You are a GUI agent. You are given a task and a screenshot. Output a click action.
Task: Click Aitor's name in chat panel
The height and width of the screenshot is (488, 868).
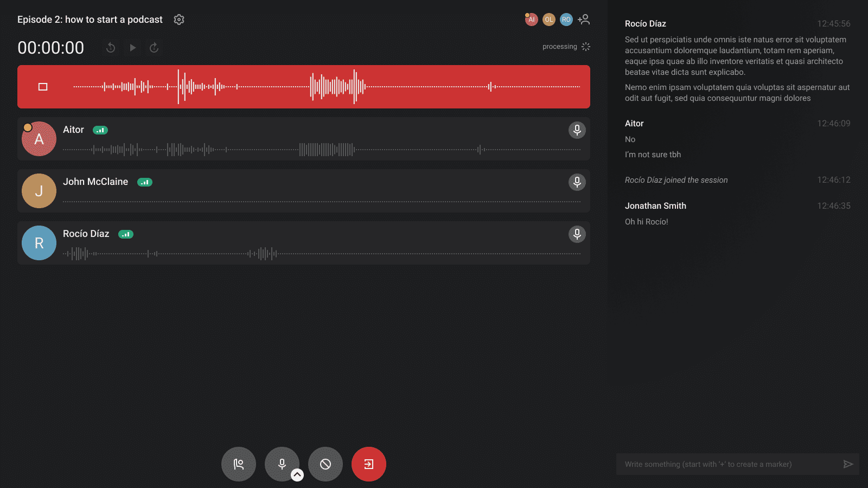tap(634, 124)
